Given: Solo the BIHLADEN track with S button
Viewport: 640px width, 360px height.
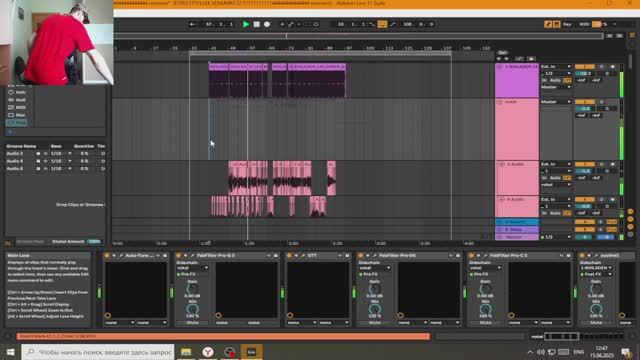Looking at the screenshot, I should tap(601, 67).
